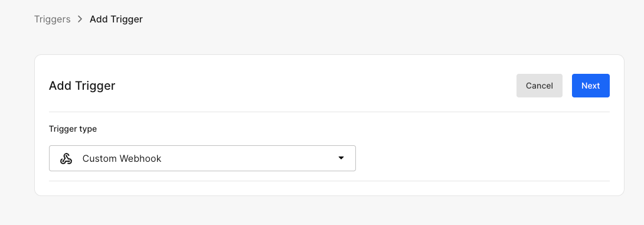Select the Custom Webhook text in dropdown
The image size is (644, 225).
122,158
